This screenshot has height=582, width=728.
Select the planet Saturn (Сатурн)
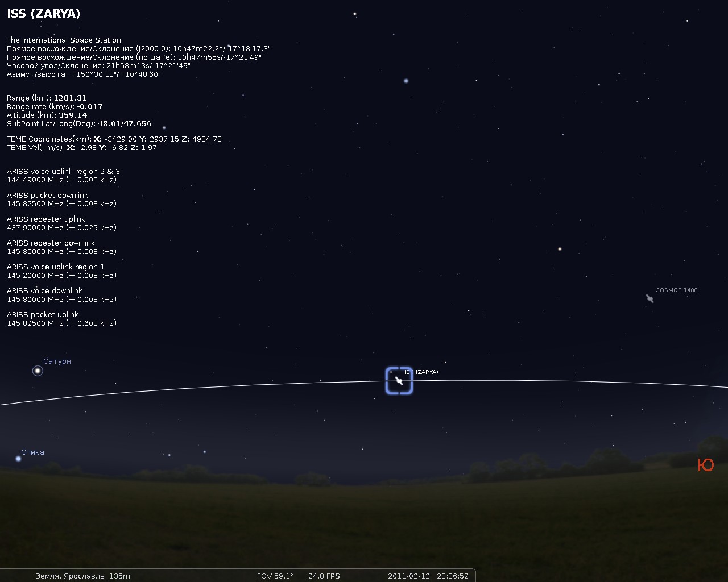coord(38,371)
